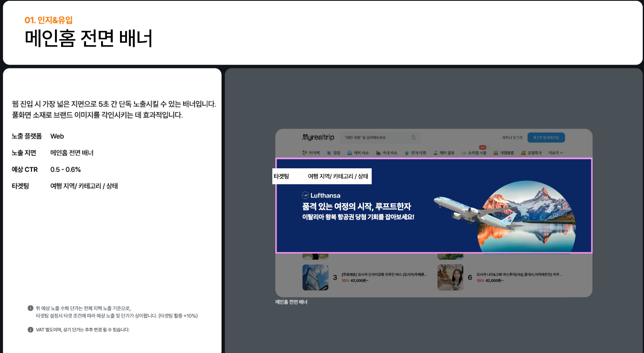Click the "대만 여행" search field
Viewport: 644px width, 353px height.
380,138
